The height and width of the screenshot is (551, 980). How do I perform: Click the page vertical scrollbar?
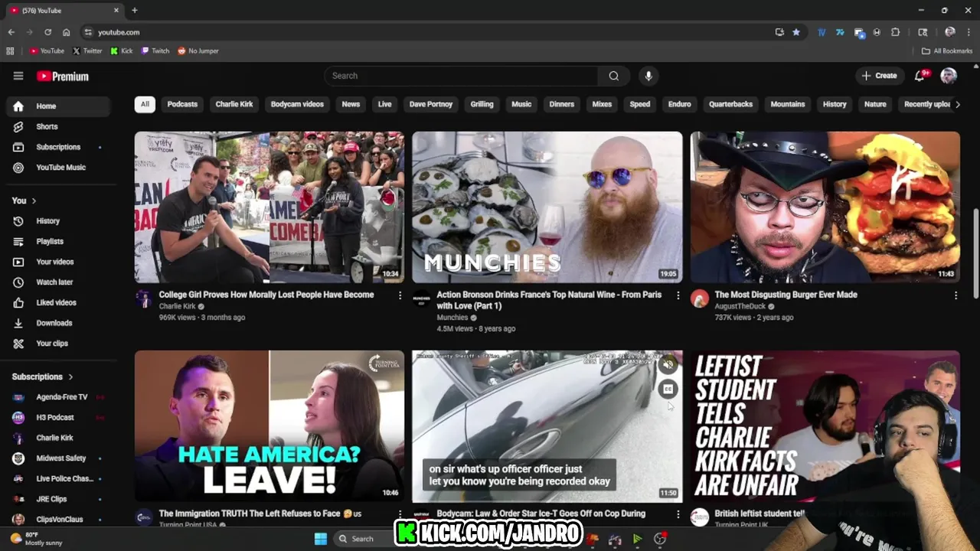(x=976, y=255)
